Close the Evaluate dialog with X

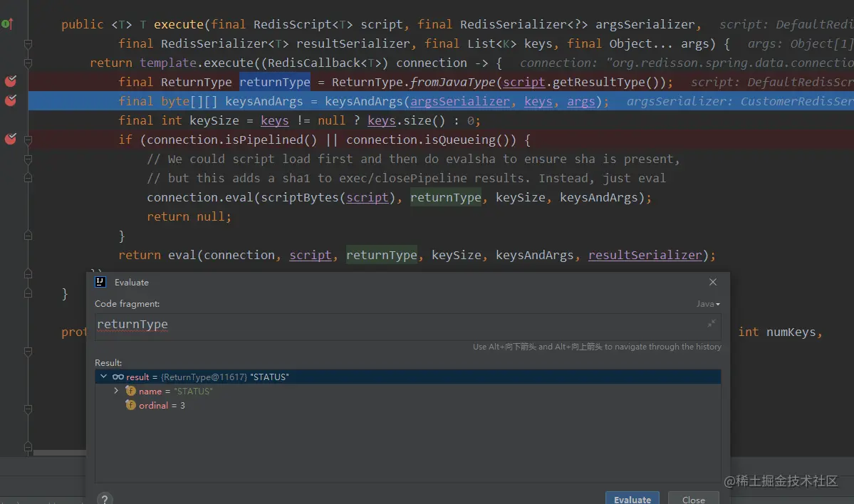pyautogui.click(x=713, y=282)
